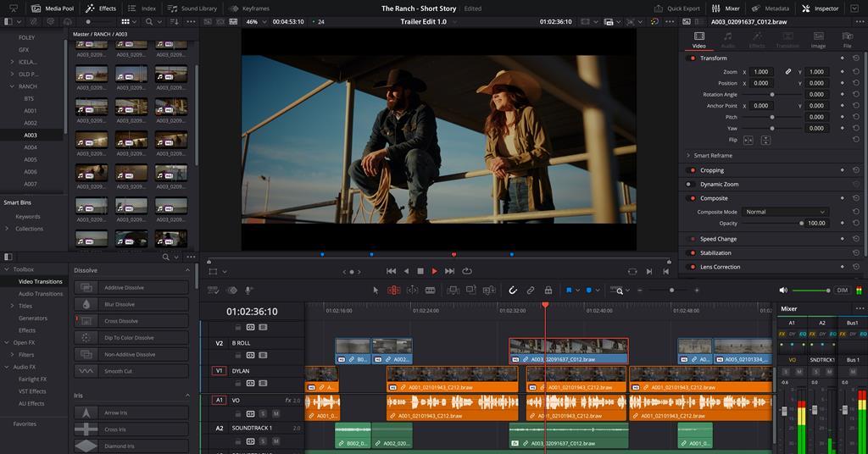
Task: Disable the Transform section toggle
Action: click(691, 58)
